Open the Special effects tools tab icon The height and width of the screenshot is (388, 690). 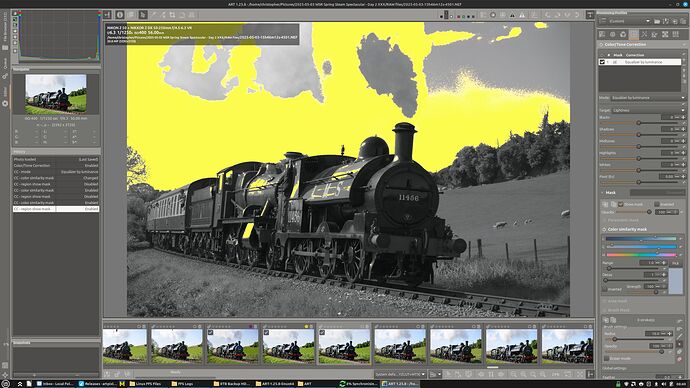(x=644, y=34)
